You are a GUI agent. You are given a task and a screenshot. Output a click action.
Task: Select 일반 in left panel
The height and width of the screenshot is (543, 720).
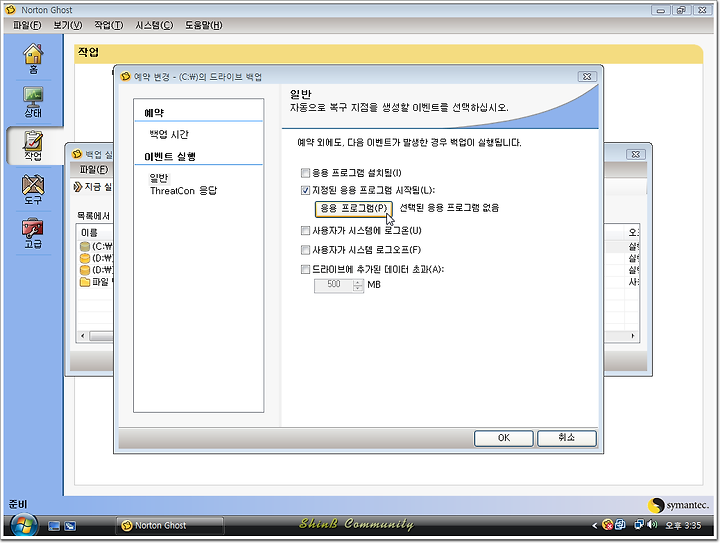[x=159, y=178]
